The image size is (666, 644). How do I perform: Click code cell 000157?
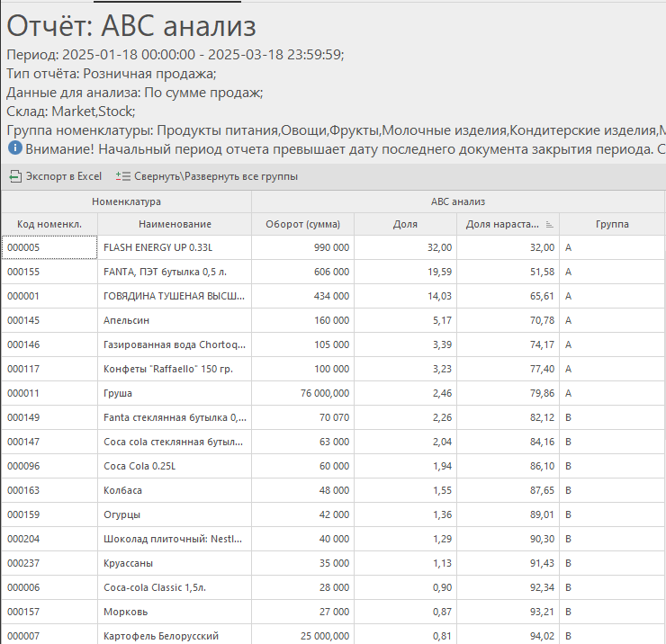pyautogui.click(x=49, y=612)
